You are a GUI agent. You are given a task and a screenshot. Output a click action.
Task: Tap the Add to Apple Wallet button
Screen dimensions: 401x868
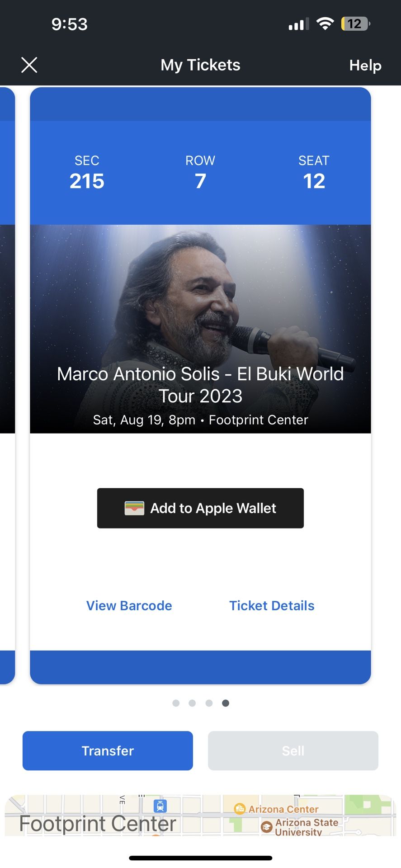coord(200,508)
